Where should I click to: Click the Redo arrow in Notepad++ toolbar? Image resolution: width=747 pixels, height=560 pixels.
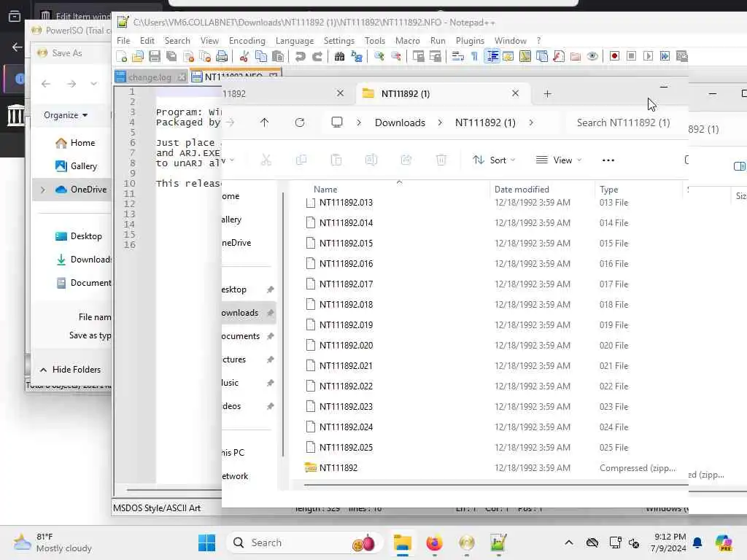pyautogui.click(x=317, y=57)
